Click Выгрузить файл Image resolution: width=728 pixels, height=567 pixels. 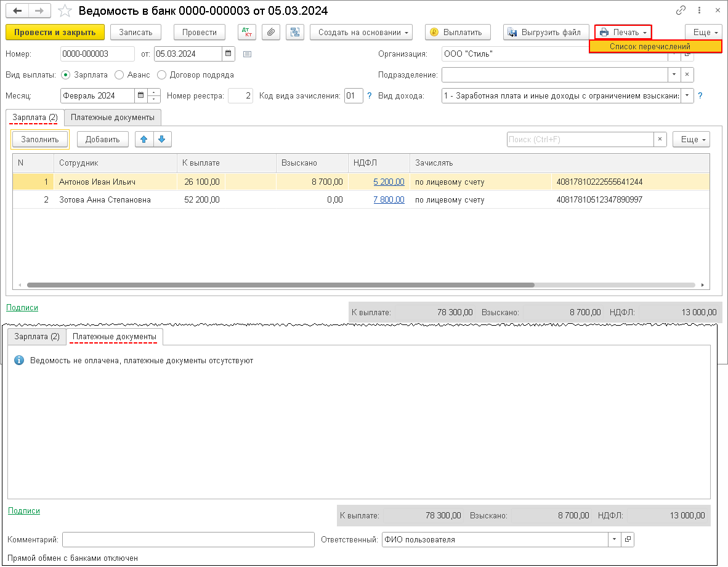(546, 32)
